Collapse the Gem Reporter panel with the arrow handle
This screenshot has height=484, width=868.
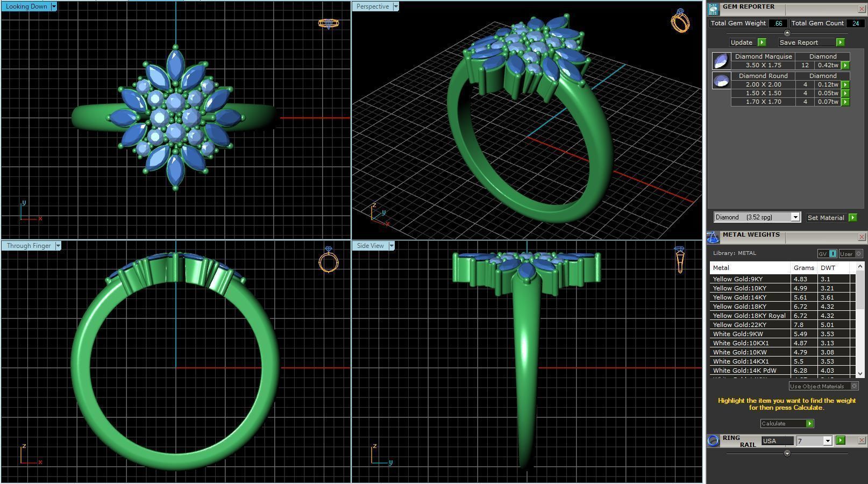pos(787,33)
